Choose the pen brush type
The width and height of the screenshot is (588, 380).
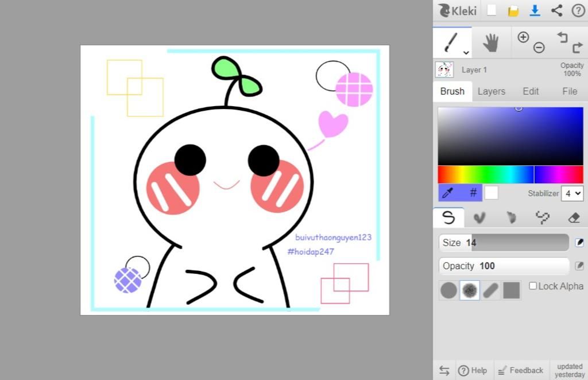click(x=448, y=218)
